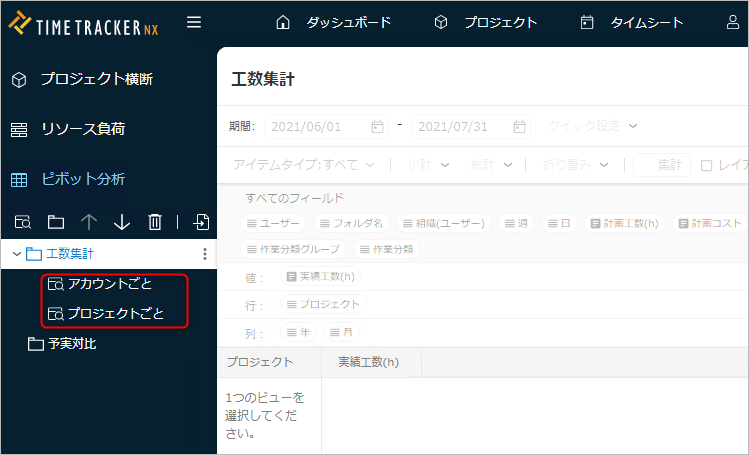The image size is (749, 455).
Task: Open the 小計 dropdown
Action: pyautogui.click(x=428, y=164)
